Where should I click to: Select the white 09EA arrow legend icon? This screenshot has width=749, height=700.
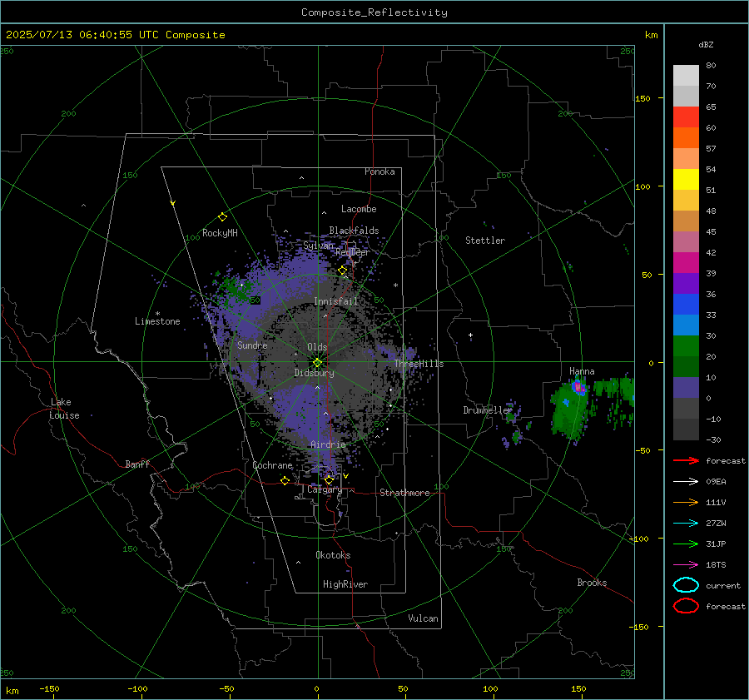pyautogui.click(x=686, y=481)
